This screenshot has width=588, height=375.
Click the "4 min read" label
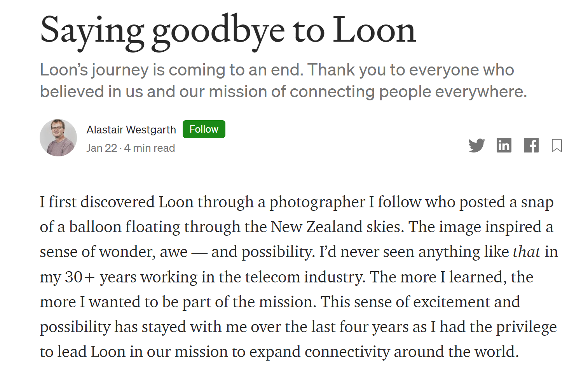point(150,148)
